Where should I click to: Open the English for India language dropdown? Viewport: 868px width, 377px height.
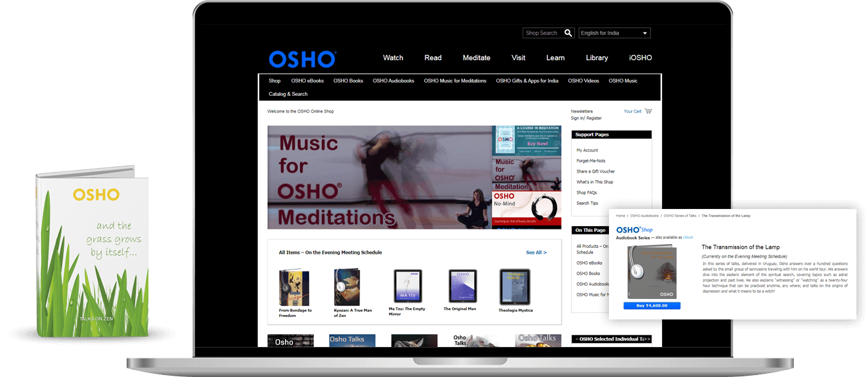pyautogui.click(x=614, y=33)
